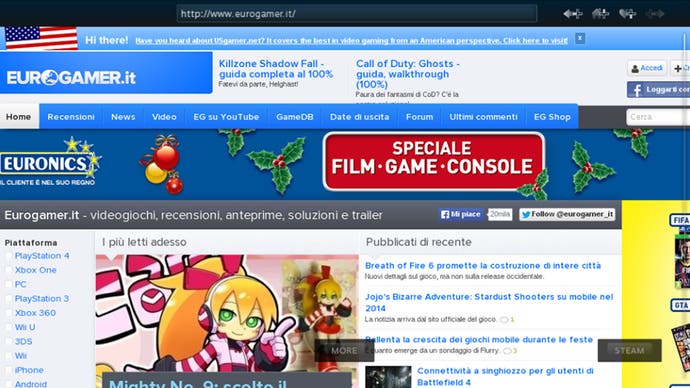
Task: Open the Breath of Fire 6 article link
Action: 483,266
